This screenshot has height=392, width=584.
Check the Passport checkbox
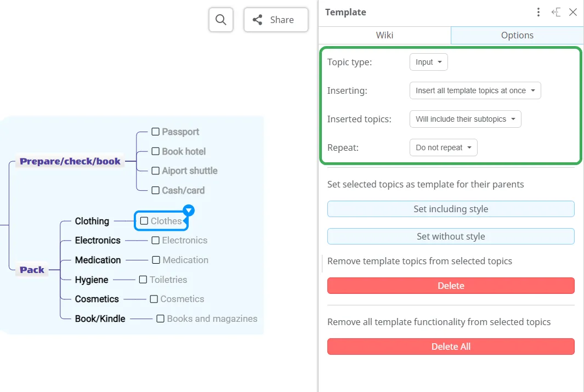156,132
